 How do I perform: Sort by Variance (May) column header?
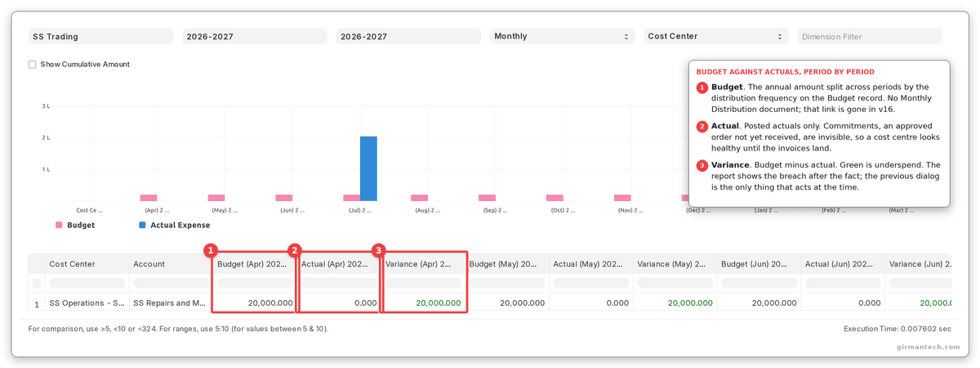[675, 264]
